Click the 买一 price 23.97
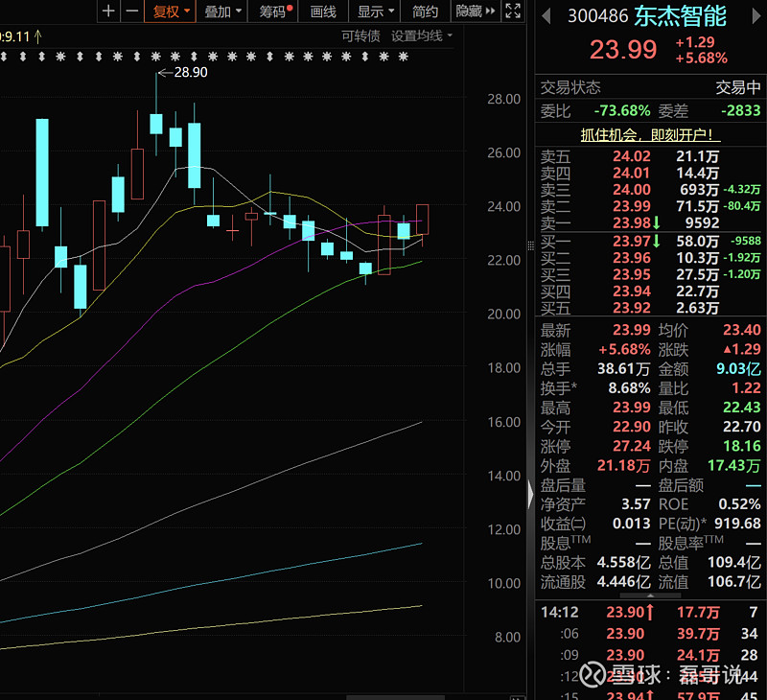The height and width of the screenshot is (700, 767). click(x=632, y=241)
